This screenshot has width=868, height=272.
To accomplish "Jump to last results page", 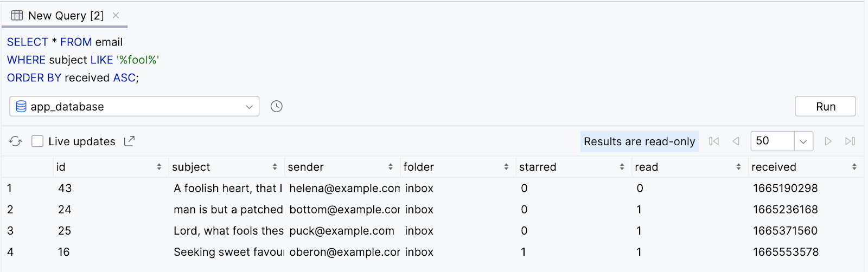I will click(850, 141).
